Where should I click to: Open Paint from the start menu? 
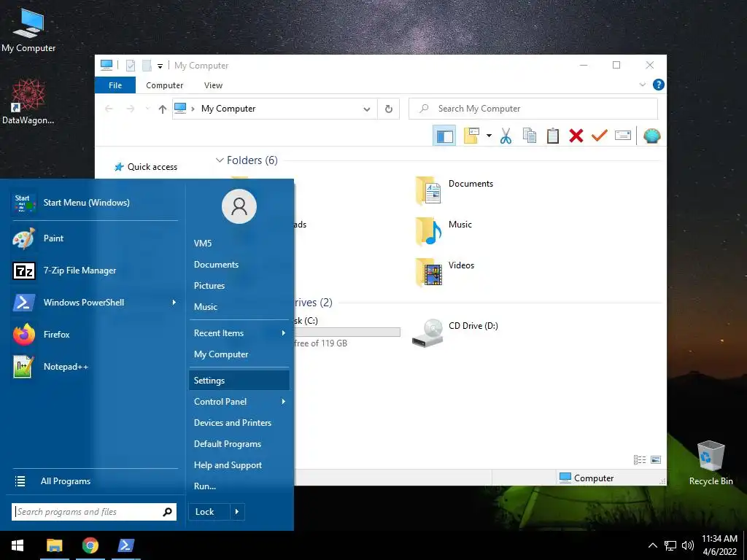[x=94, y=238]
